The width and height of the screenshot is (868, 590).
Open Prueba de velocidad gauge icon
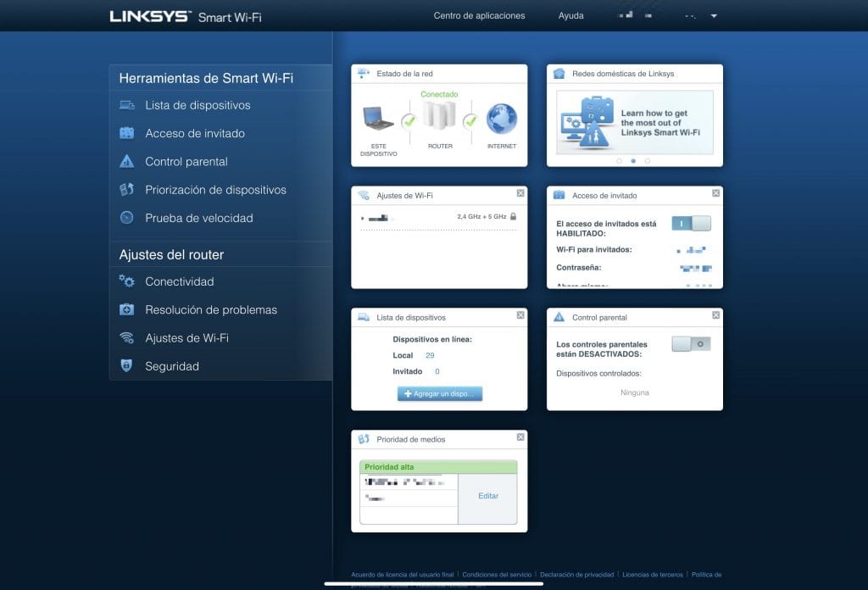tap(126, 218)
